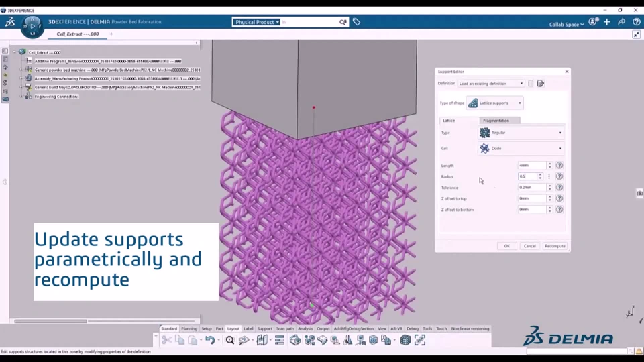Select the Lattice tab in Support Editor
The height and width of the screenshot is (362, 644).
click(459, 121)
